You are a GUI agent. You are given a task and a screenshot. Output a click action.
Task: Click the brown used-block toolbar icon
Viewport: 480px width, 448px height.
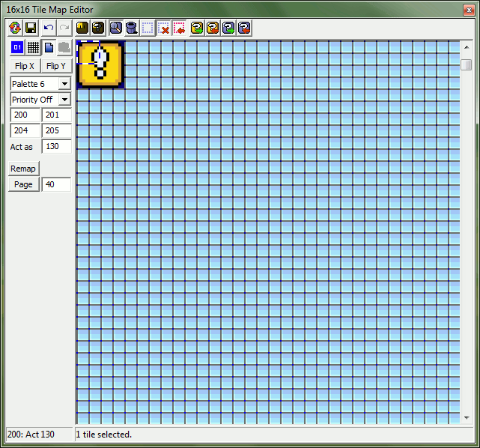pos(82,28)
